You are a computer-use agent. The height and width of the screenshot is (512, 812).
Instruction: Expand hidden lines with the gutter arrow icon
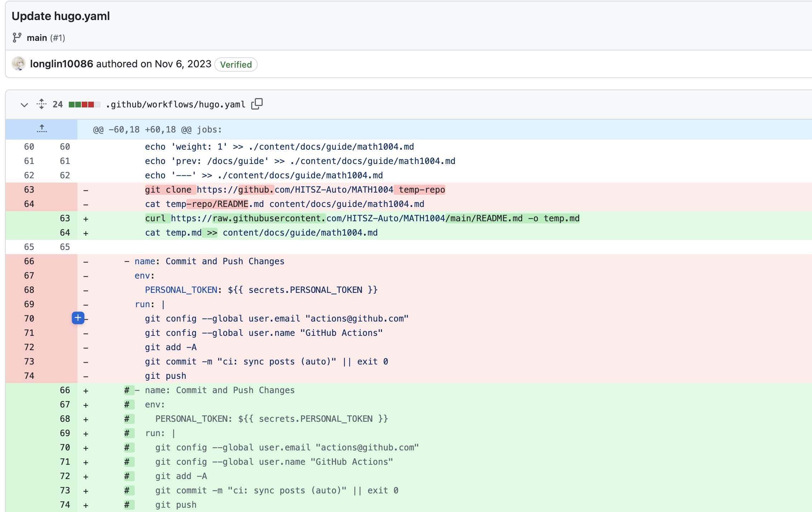pos(42,129)
